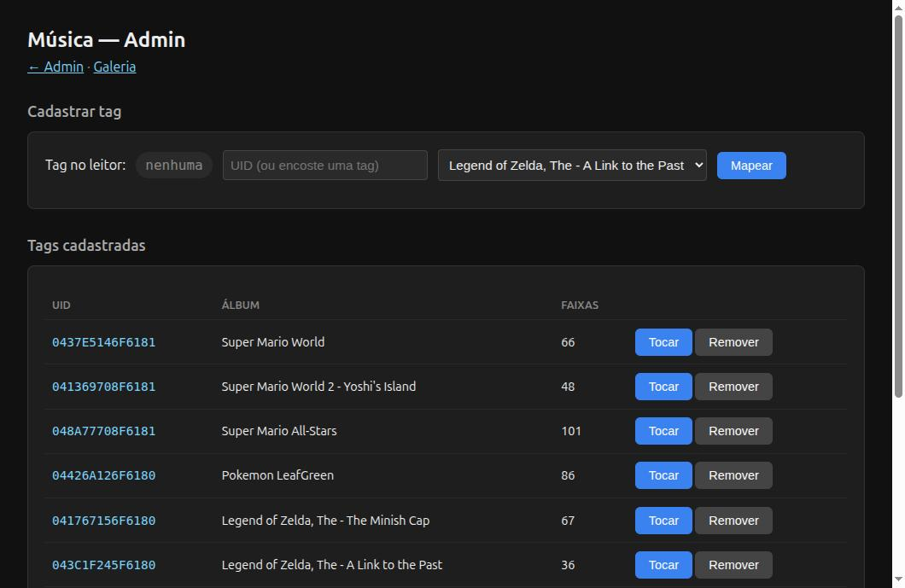Select UID 043C1F245F6180
The height and width of the screenshot is (588, 905).
104,565
